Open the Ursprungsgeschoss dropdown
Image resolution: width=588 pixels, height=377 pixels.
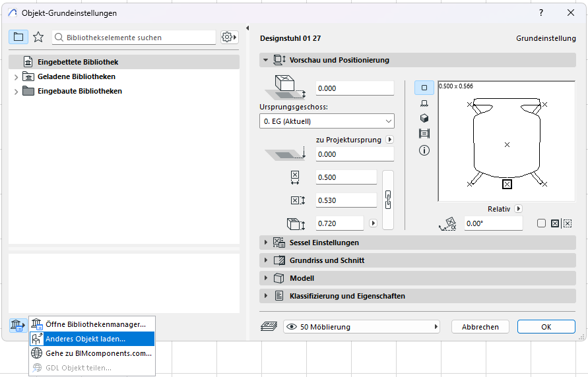(327, 121)
